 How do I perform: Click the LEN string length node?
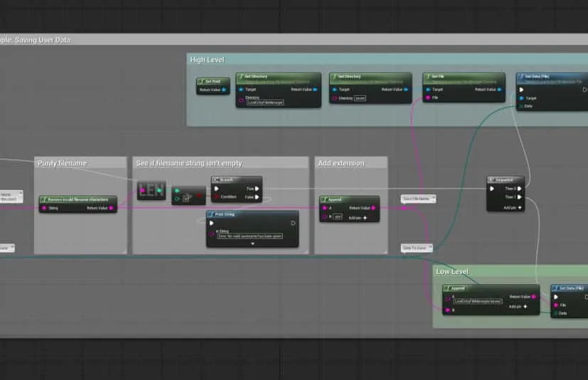pyautogui.click(x=151, y=190)
